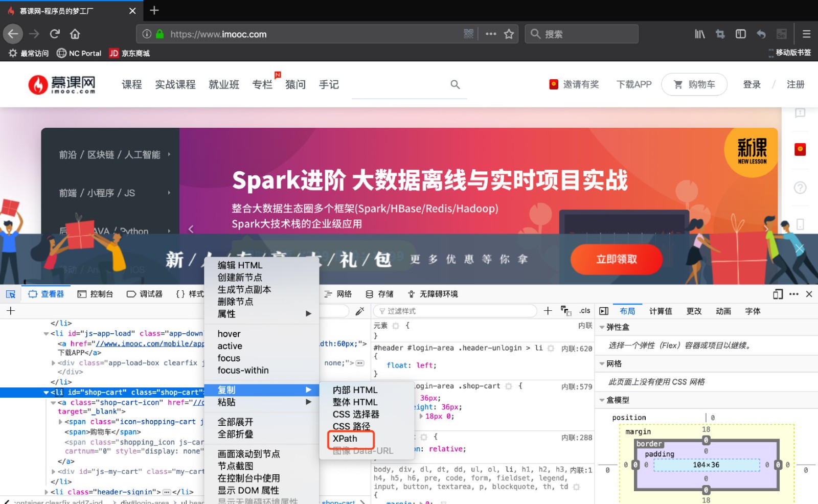Collapse the 盒模型 section
This screenshot has width=818, height=504.
[602, 400]
